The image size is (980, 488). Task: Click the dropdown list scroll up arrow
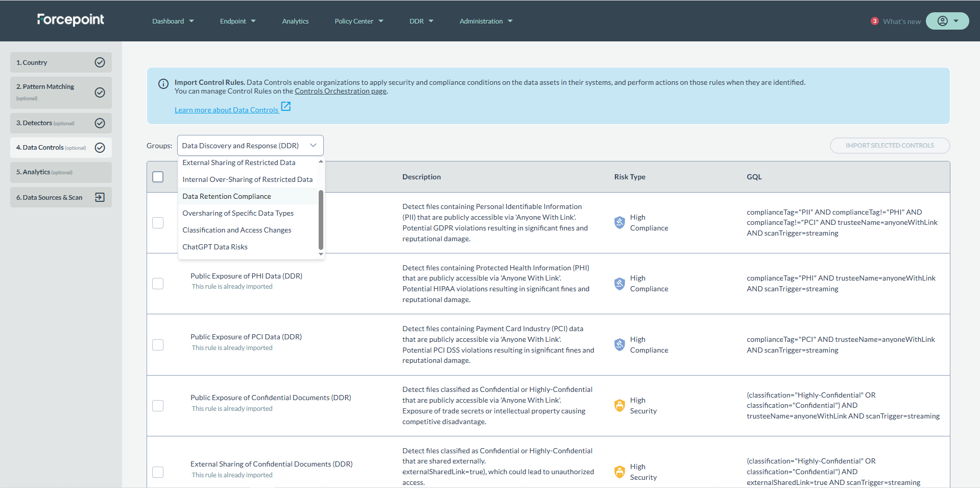pyautogui.click(x=321, y=161)
